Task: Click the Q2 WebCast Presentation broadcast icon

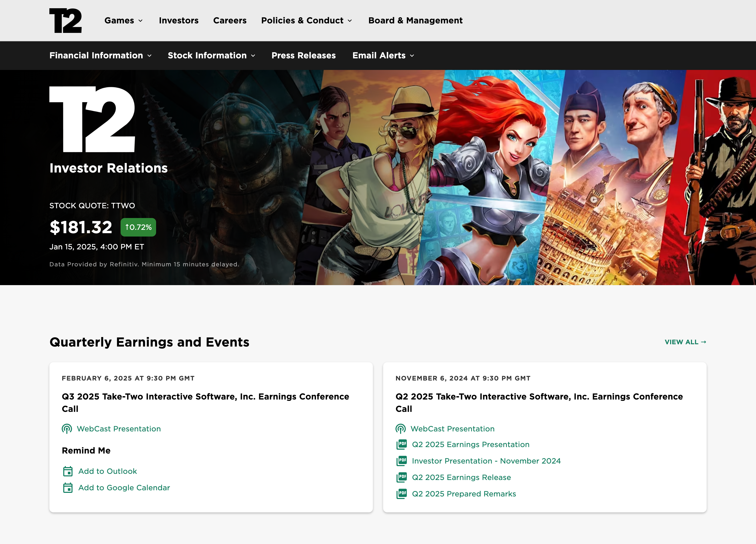Action: (x=400, y=429)
